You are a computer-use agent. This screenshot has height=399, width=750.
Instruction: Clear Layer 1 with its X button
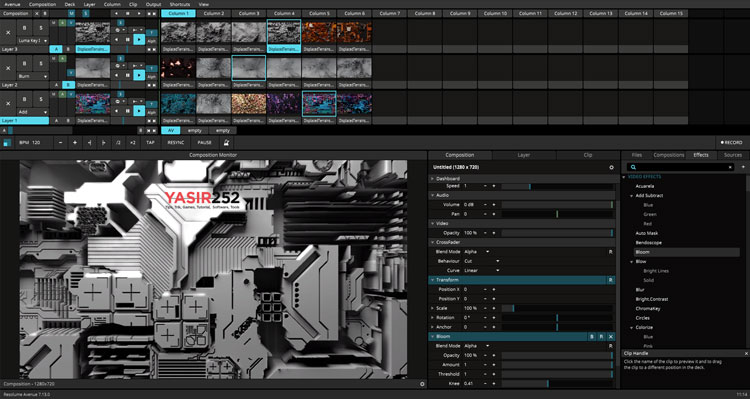[x=8, y=104]
